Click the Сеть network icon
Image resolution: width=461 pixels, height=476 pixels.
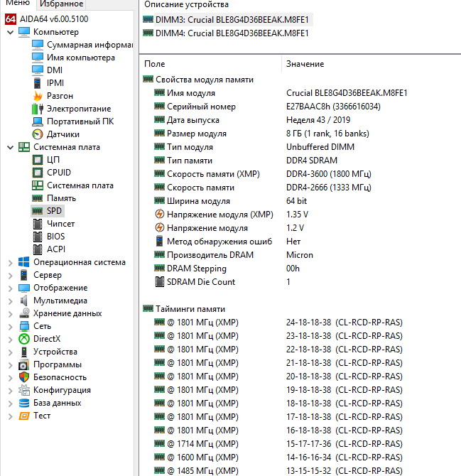(x=24, y=326)
